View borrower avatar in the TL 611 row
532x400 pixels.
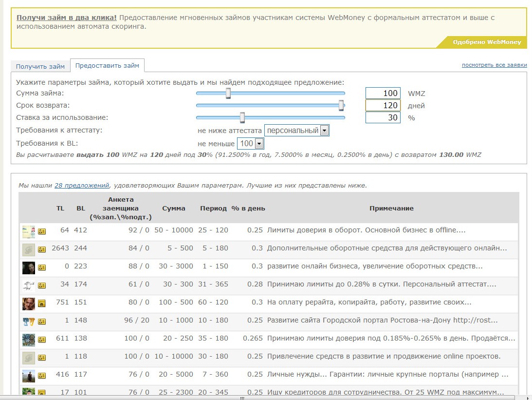pyautogui.click(x=29, y=340)
